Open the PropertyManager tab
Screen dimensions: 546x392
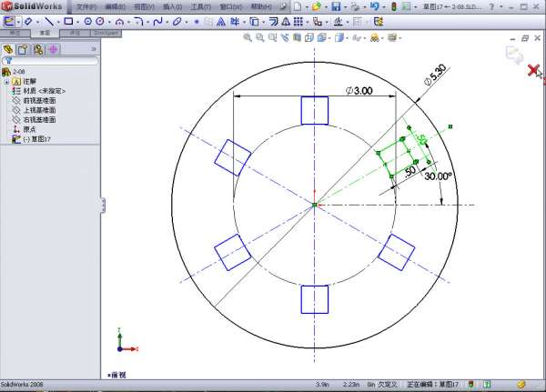tap(24, 49)
